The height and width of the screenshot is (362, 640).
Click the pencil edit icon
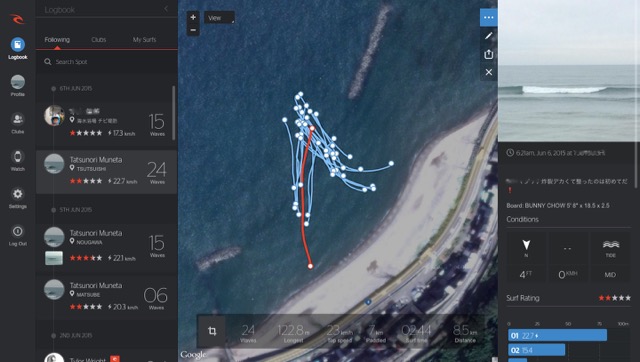click(489, 36)
